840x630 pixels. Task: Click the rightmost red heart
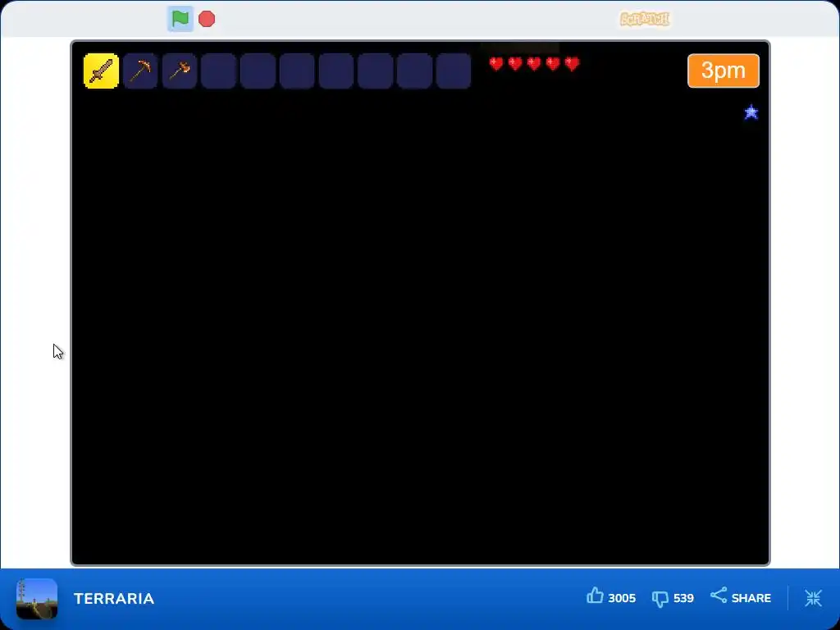(x=572, y=64)
